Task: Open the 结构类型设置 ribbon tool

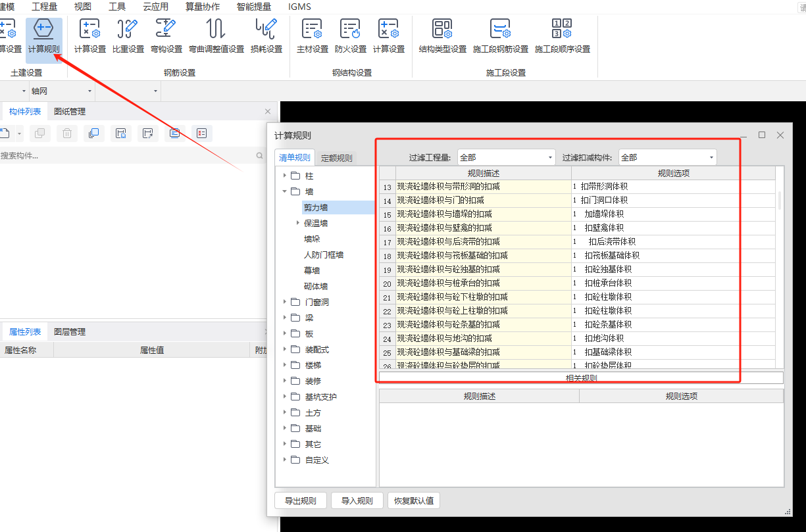Action: click(442, 36)
